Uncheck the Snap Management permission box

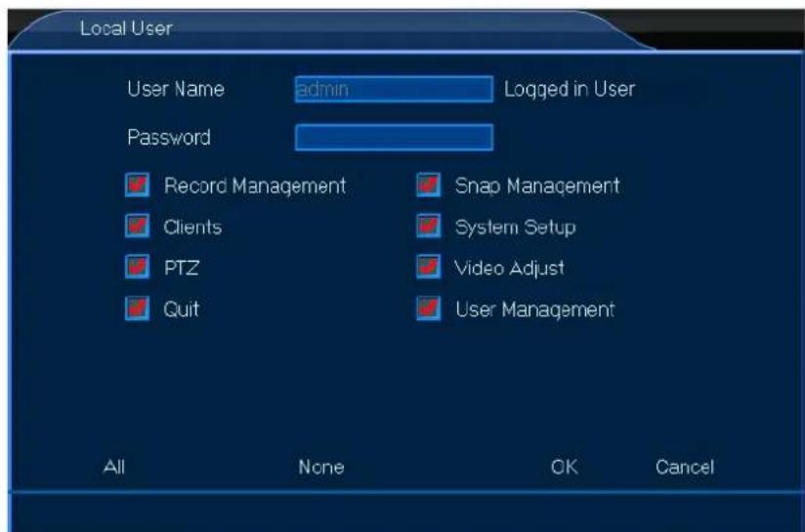[x=427, y=185]
